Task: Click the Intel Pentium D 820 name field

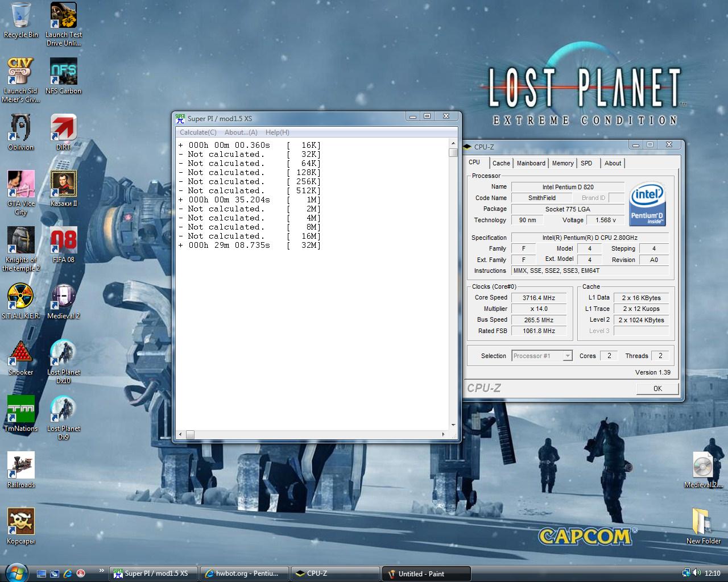Action: point(568,187)
